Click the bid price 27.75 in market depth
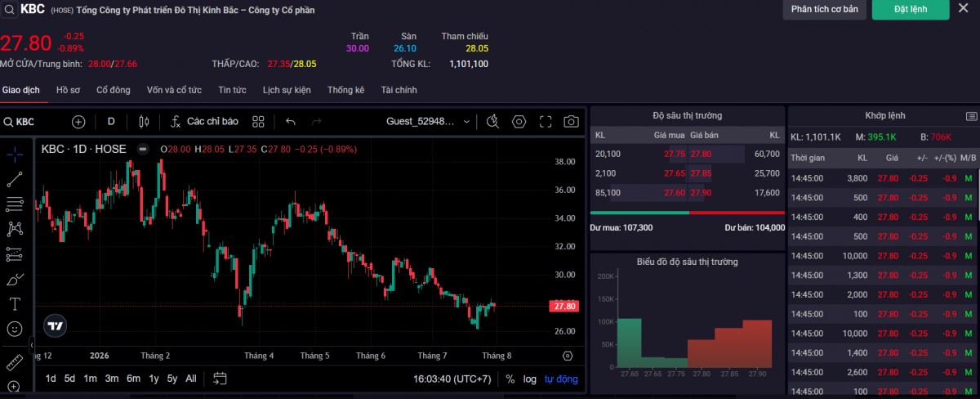980x399 pixels. 675,154
